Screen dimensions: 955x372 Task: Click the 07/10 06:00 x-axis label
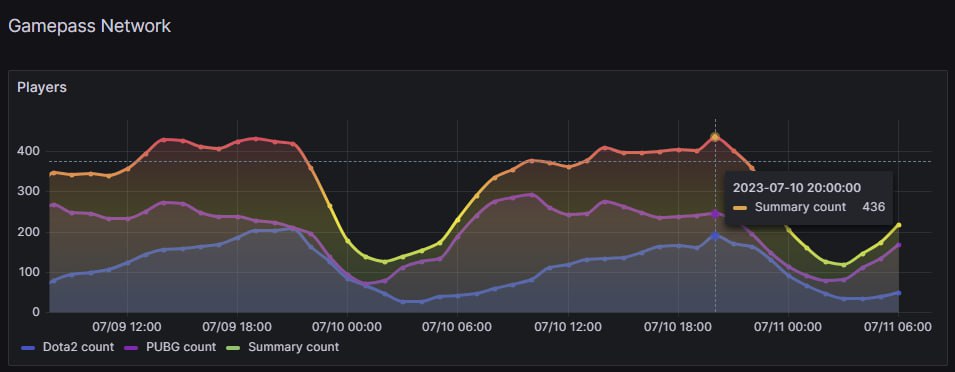(x=457, y=327)
